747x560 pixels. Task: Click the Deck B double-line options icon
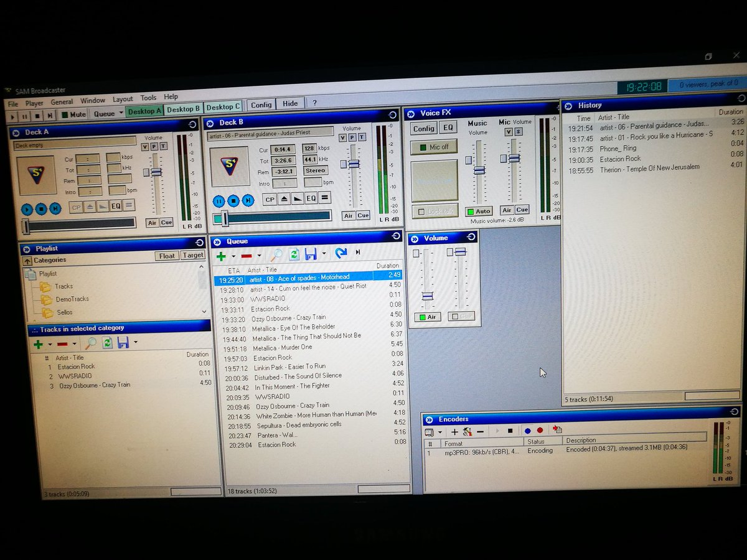pyautogui.click(x=325, y=198)
